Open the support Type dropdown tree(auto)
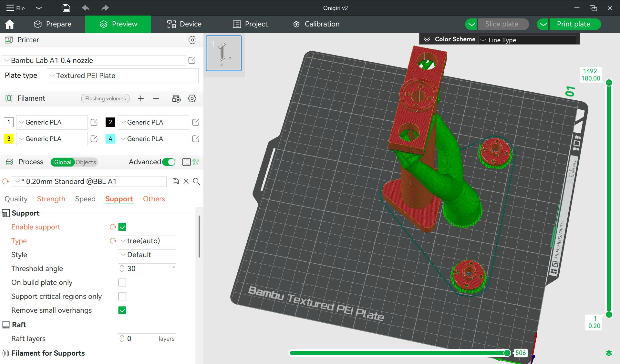 pyautogui.click(x=147, y=241)
